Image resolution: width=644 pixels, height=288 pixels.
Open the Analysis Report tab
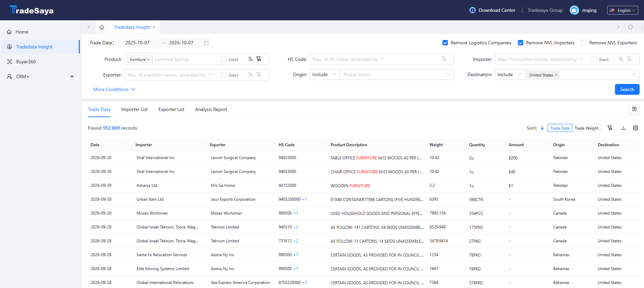211,109
